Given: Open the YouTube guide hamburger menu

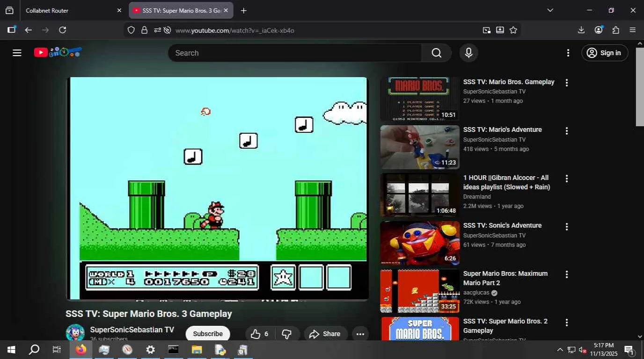Looking at the screenshot, I should coord(17,53).
